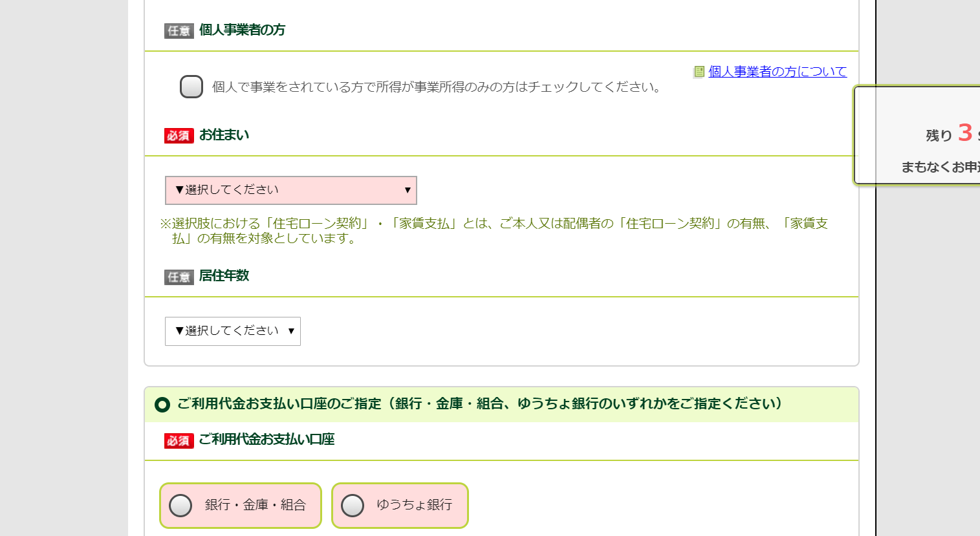Click the 個人で事業をされている方 checkbox label text
This screenshot has width=980, height=536.
click(x=437, y=87)
